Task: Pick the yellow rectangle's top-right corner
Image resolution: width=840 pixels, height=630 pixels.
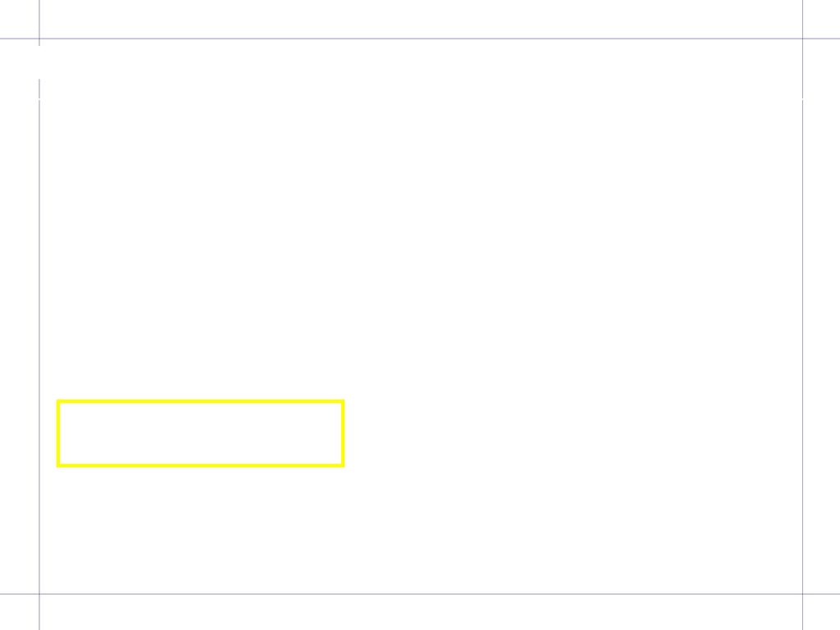Action: point(343,401)
